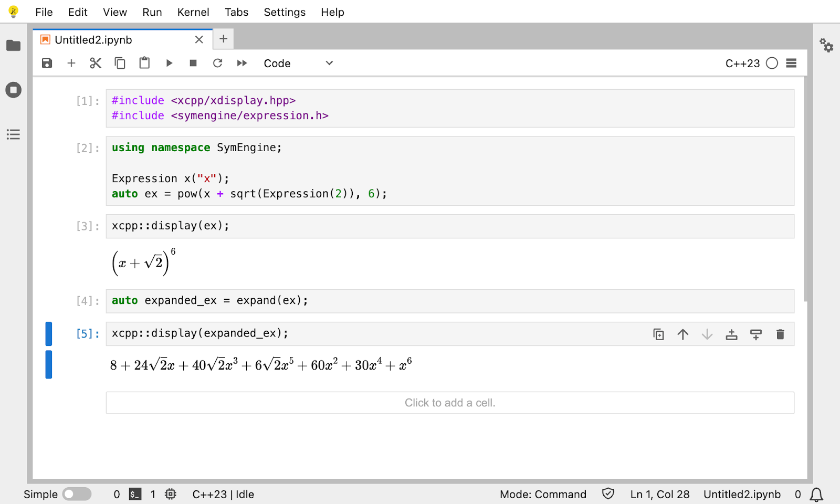Viewport: 840px width, 504px height.
Task: Click the (x+√2)^6 rendered output
Action: point(144,262)
